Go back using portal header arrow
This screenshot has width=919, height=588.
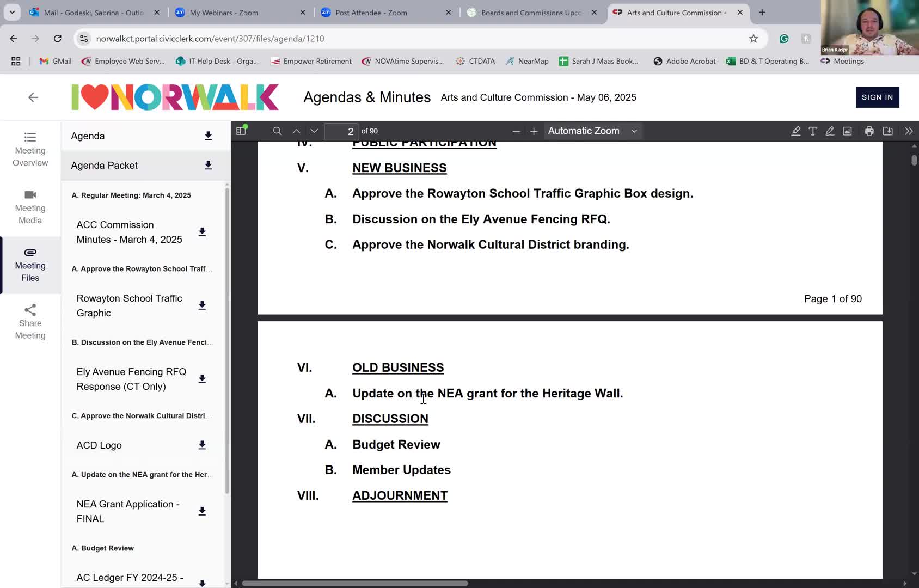(x=33, y=97)
